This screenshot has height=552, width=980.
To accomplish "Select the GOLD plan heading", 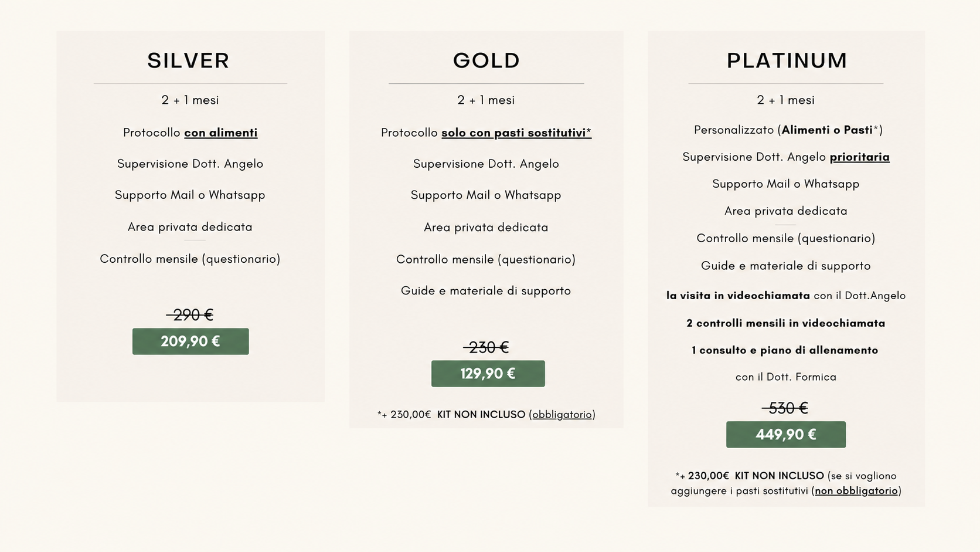I will click(x=486, y=60).
